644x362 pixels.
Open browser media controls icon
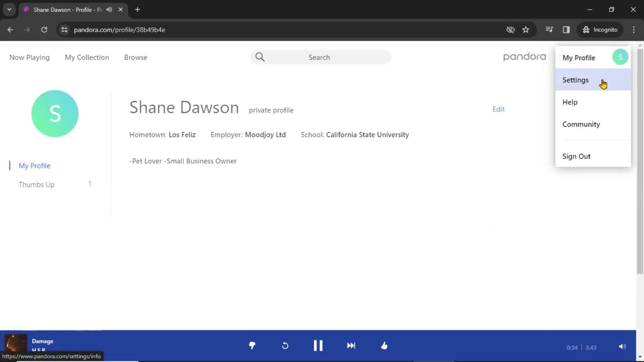pos(549,29)
